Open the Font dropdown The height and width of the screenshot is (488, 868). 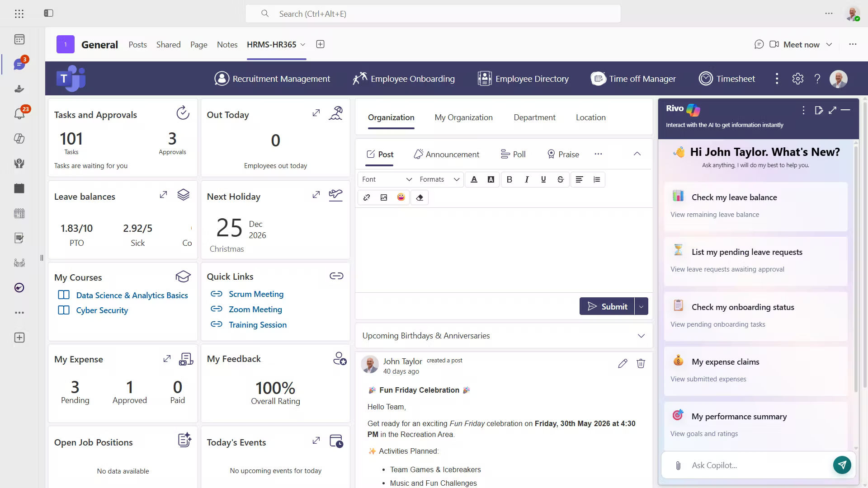click(387, 179)
